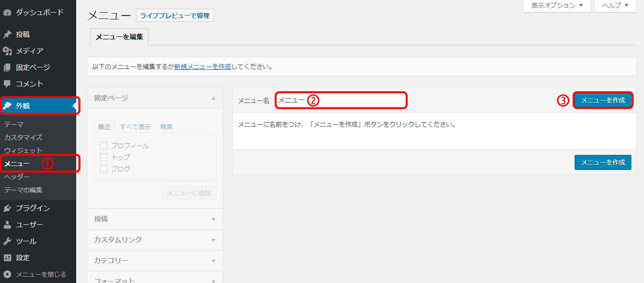Click the Posts pushpin icon
This screenshot has width=644, height=283.
point(7,34)
